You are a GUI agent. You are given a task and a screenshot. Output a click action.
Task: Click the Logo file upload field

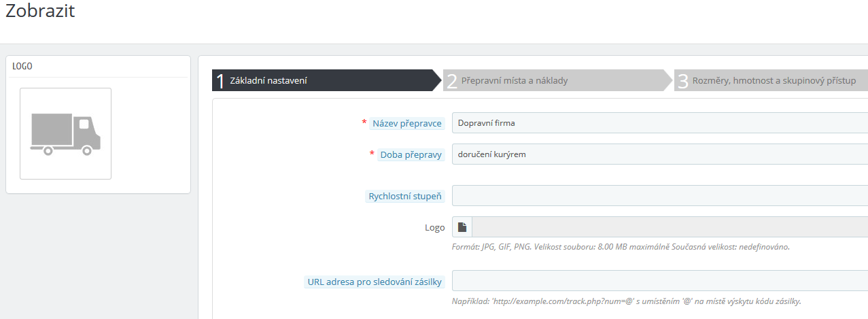670,227
